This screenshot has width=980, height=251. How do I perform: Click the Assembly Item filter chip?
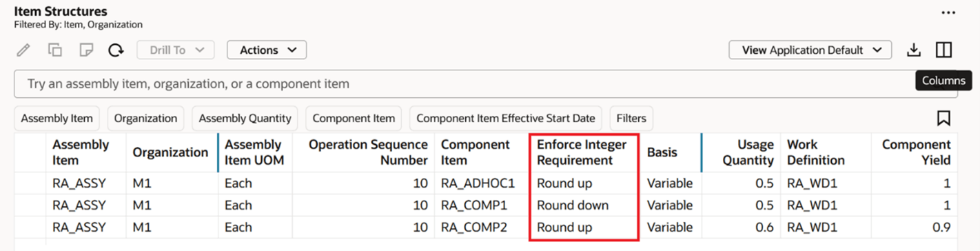57,119
